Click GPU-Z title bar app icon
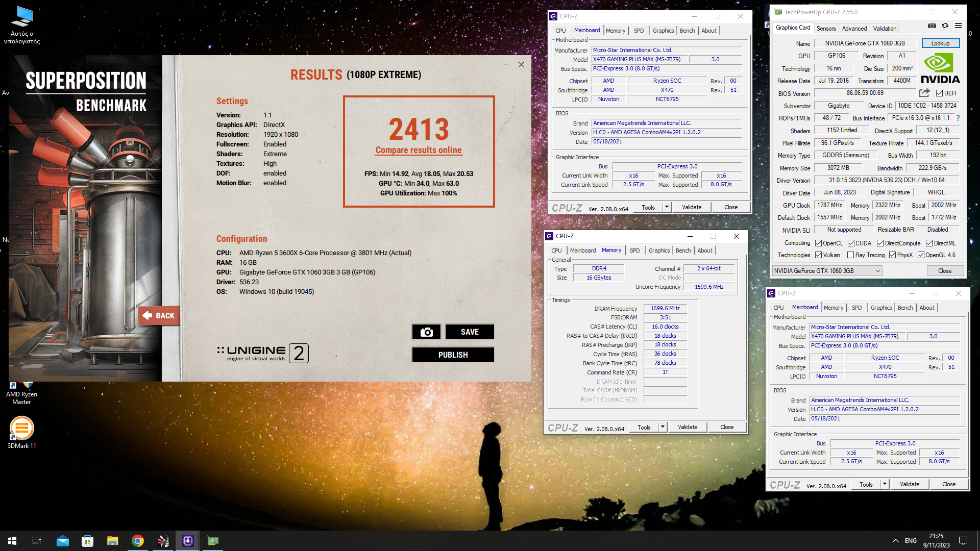Screen dimensions: 980x551 point(778,12)
